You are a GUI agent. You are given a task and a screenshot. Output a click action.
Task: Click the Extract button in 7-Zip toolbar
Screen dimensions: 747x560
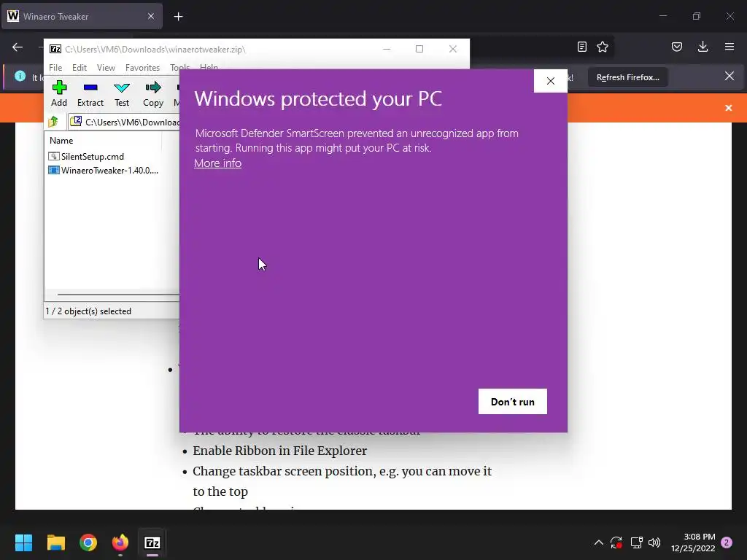pyautogui.click(x=90, y=94)
